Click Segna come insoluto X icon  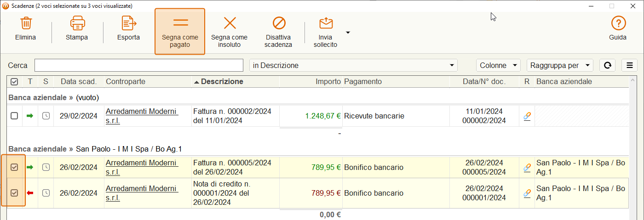click(230, 23)
